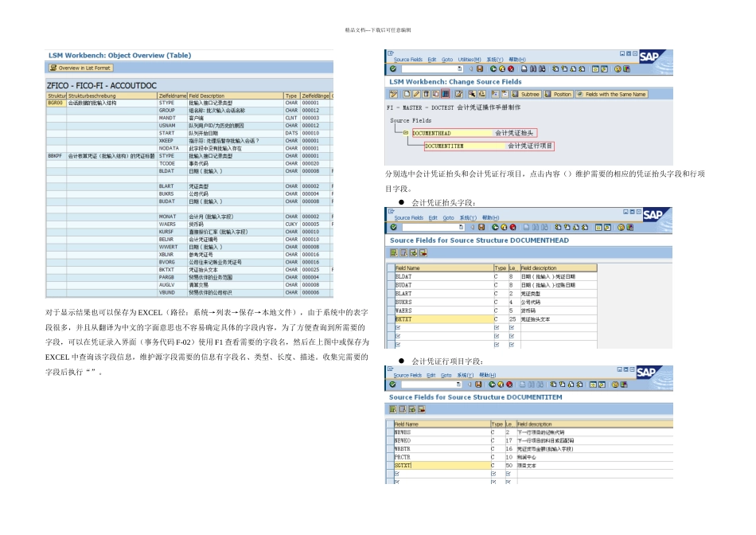
Task: Click yellow Exit icon in DOCUMENTITEM window
Action: pos(501,385)
